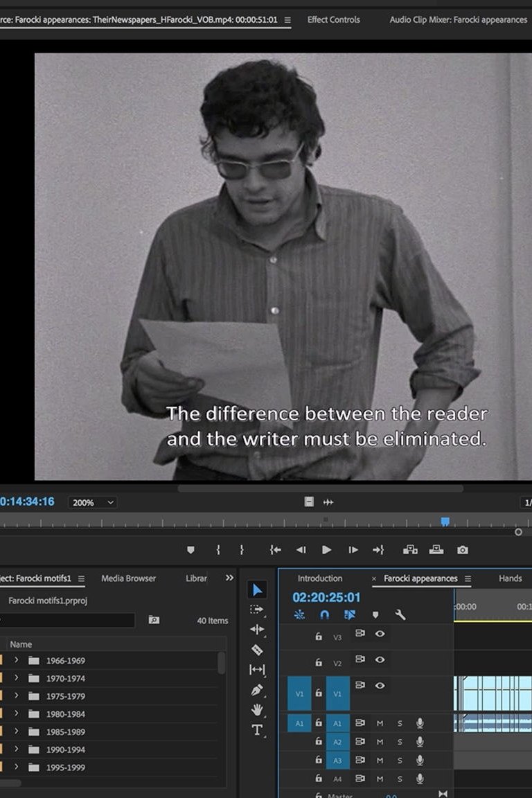Open timeline display settings wrench
The image size is (532, 798).
click(x=400, y=614)
